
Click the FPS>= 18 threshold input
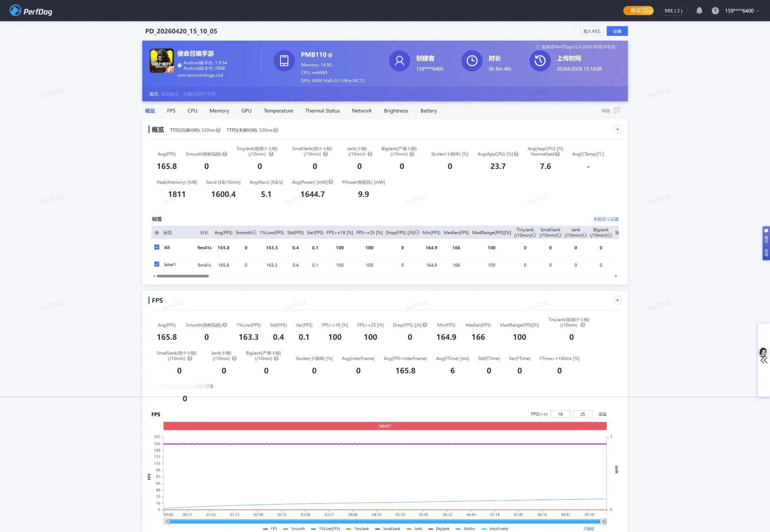(560, 414)
